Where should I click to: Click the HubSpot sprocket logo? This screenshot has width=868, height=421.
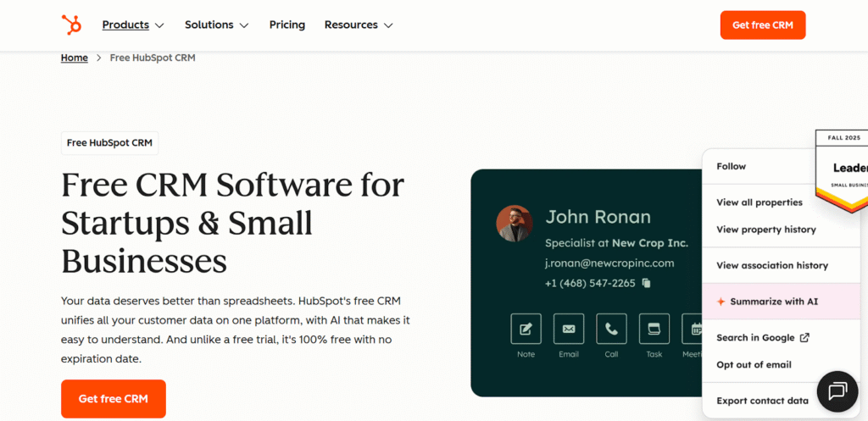[71, 25]
